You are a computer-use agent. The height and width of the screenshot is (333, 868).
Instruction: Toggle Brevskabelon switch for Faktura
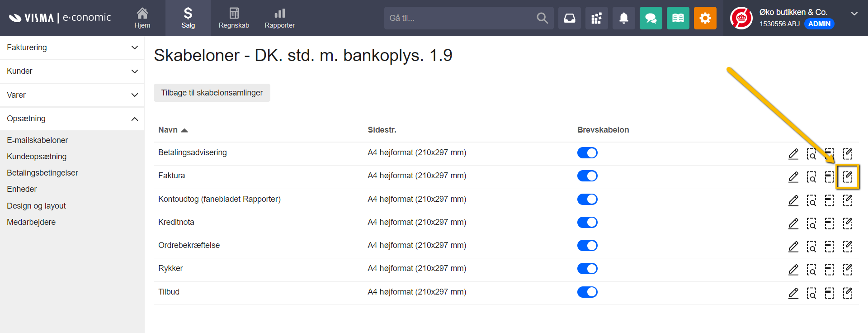[x=587, y=176]
